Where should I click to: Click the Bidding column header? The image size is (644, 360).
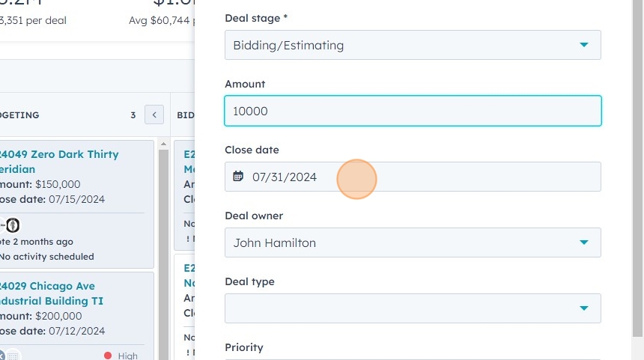coord(186,115)
